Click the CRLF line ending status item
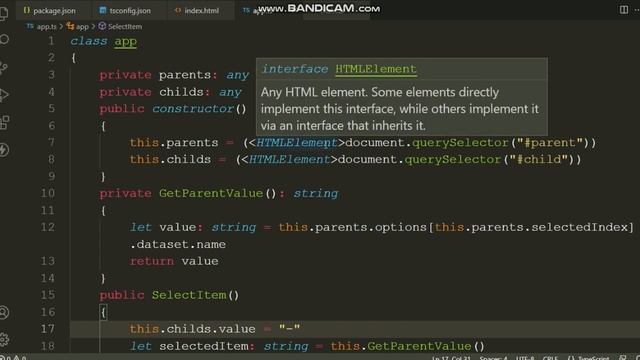Screen dimensions: 640x360 tap(551, 358)
